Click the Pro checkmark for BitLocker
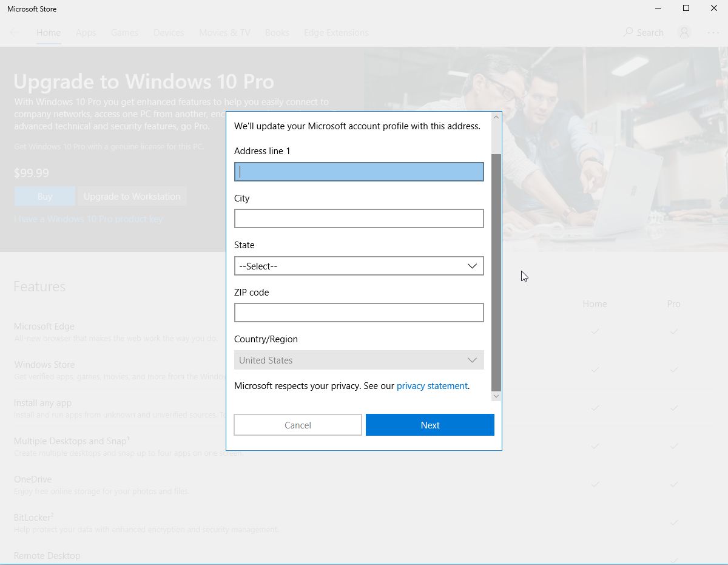The width and height of the screenshot is (728, 565). (674, 523)
